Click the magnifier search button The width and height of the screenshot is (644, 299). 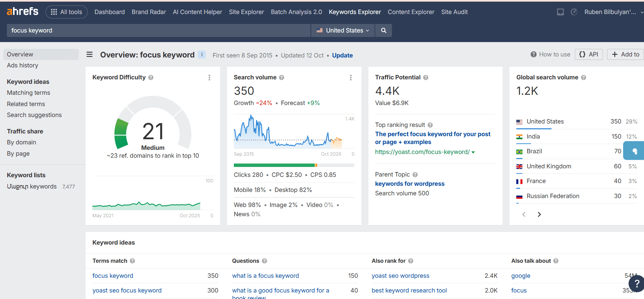[383, 30]
